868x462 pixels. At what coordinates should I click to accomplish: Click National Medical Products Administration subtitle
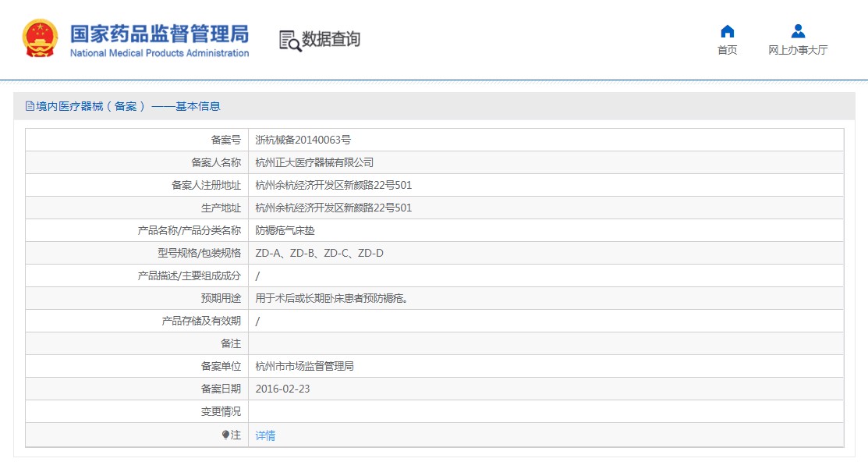(x=159, y=53)
